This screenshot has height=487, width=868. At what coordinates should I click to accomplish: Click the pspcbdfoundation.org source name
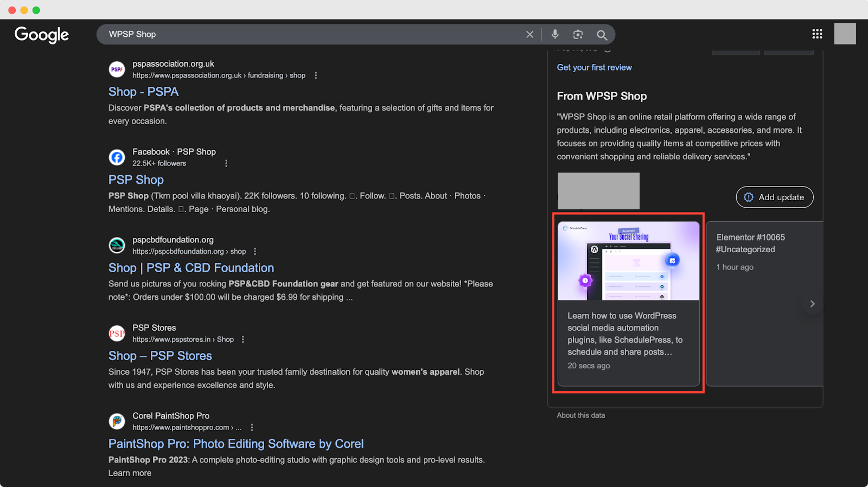pos(173,240)
